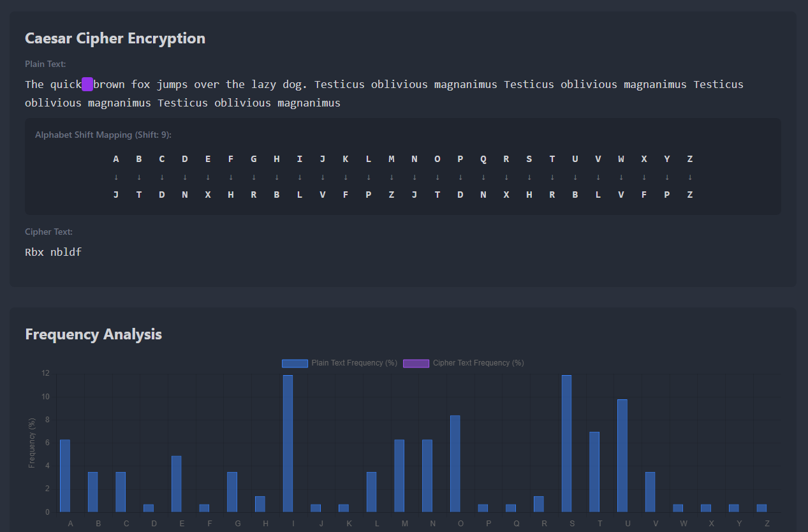Click the cipher text output "Rbx nbldf"
The width and height of the screenshot is (808, 532).
coord(54,252)
